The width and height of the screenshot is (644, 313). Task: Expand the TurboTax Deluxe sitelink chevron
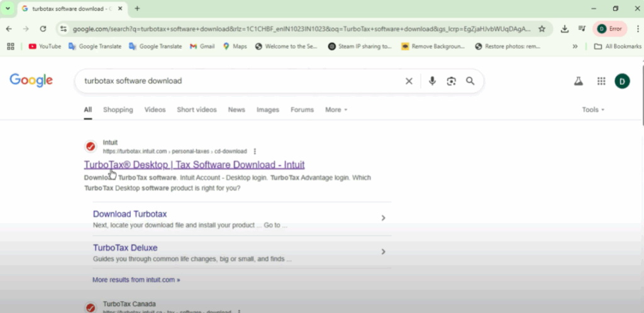pyautogui.click(x=383, y=252)
